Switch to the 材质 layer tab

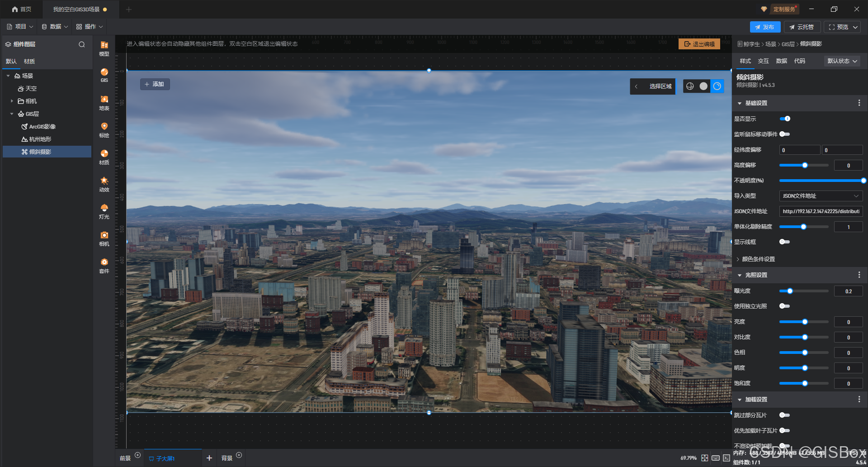click(29, 62)
